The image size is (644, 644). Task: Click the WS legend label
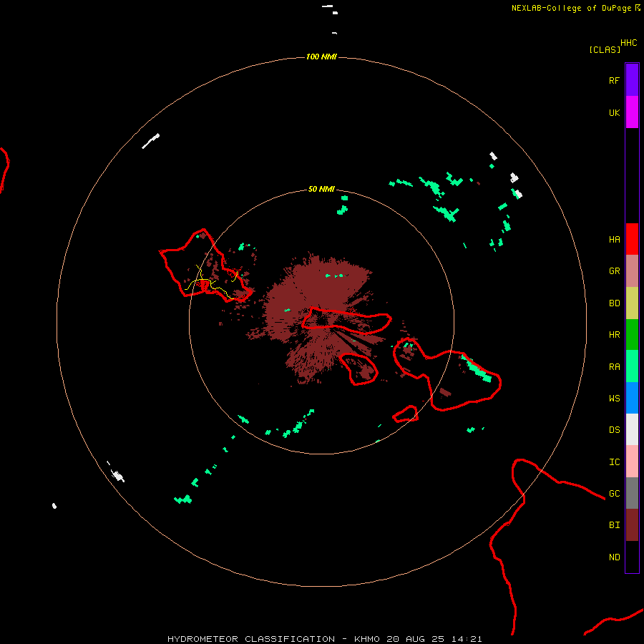click(x=614, y=398)
